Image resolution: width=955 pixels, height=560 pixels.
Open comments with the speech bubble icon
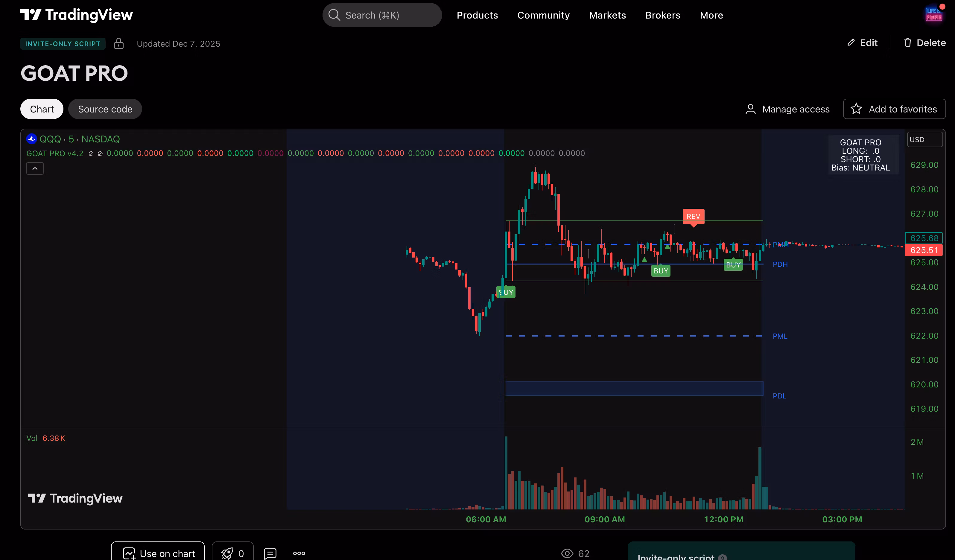tap(270, 553)
